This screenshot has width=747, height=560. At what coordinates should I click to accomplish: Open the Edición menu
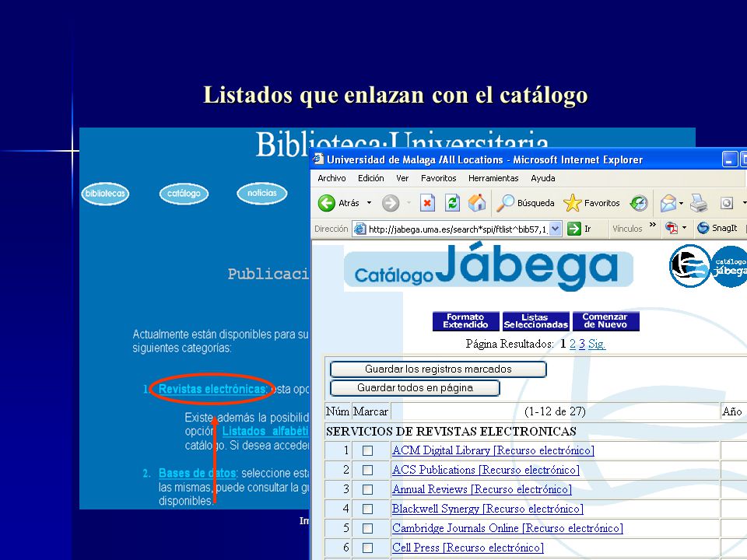point(370,178)
